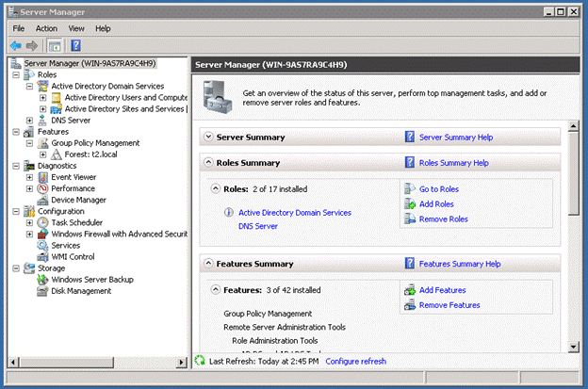This screenshot has height=389, width=588.
Task: Open the Features Summary Help link
Action: click(x=460, y=264)
